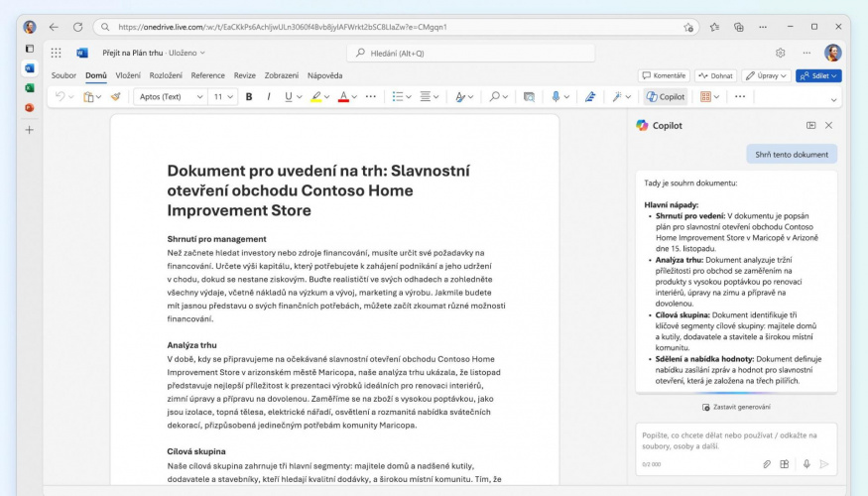Click the browser address bar URL
Viewport: 868px width, 496px height.
283,27
